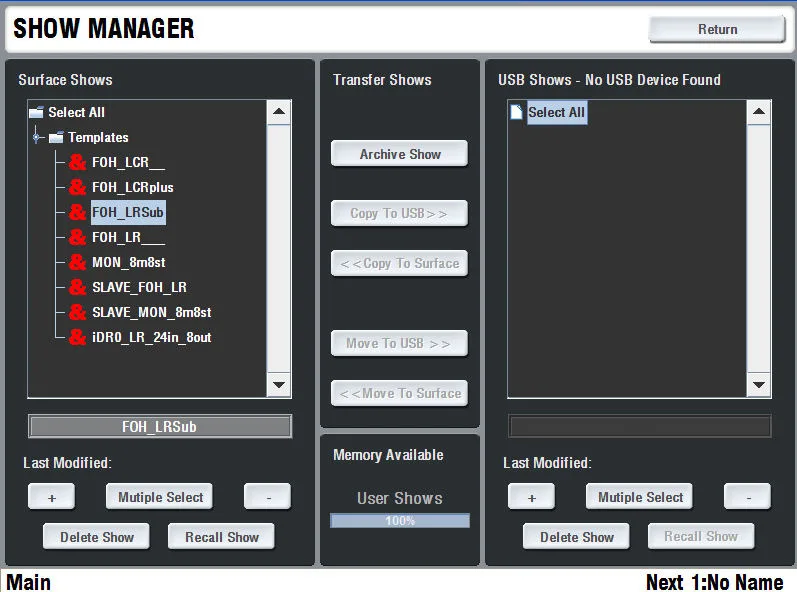The width and height of the screenshot is (797, 592).
Task: Select the FOH_LCRplus show
Action: (133, 187)
